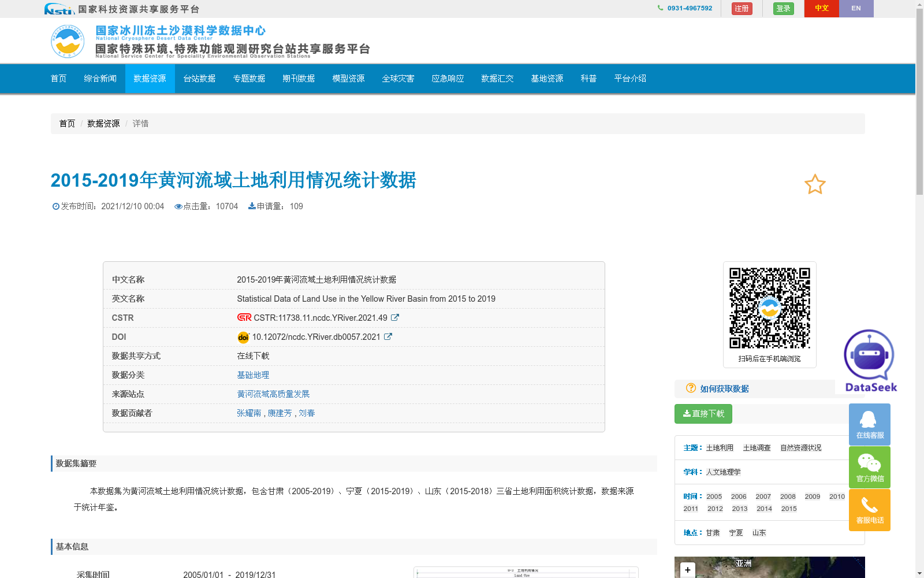Select the 自然资源状况 theme tag
This screenshot has height=578, width=924.
(800, 448)
